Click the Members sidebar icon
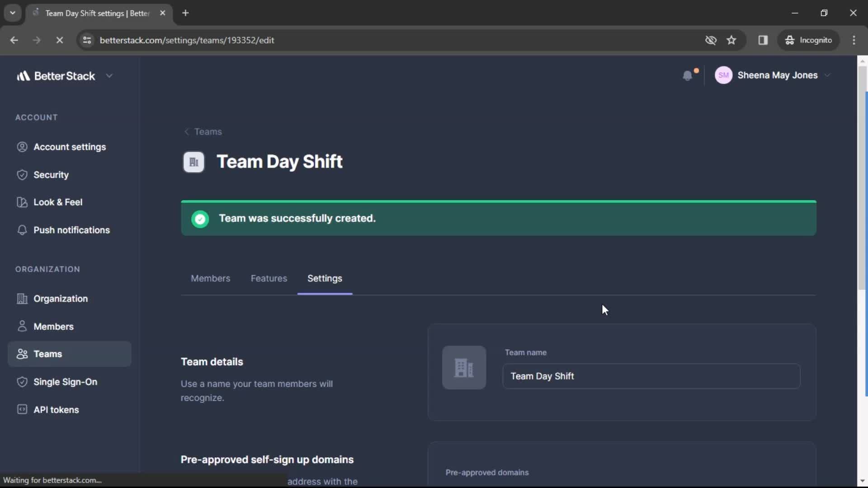Image resolution: width=868 pixels, height=488 pixels. [21, 326]
